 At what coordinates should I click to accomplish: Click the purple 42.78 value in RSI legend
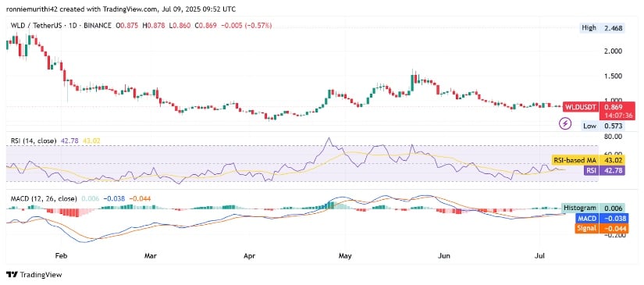coord(69,141)
